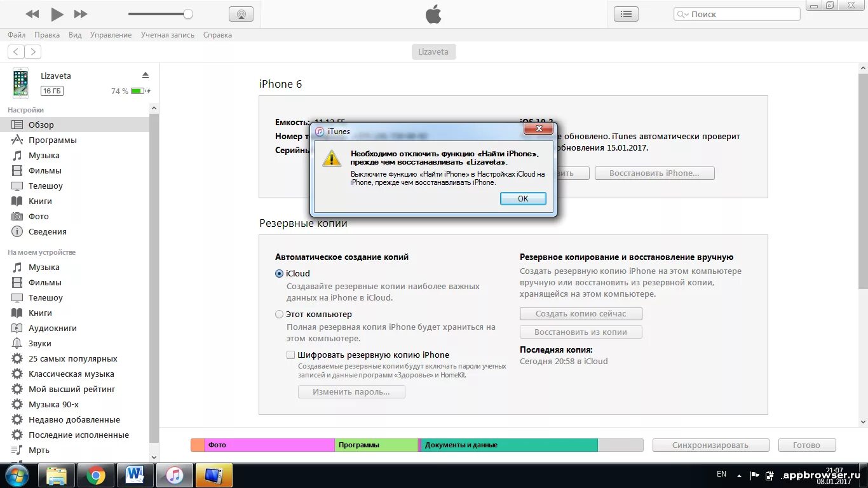Click the search field "Поиск"

[x=737, y=14]
